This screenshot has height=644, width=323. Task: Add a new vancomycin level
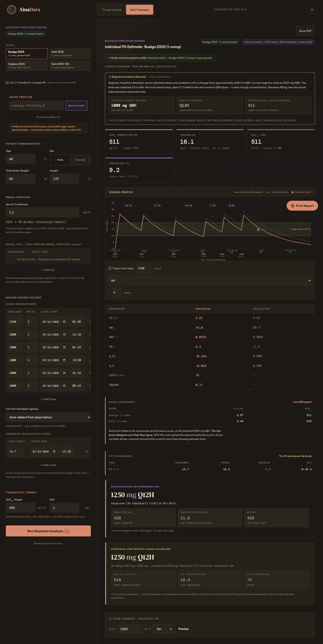pyautogui.click(x=48, y=465)
